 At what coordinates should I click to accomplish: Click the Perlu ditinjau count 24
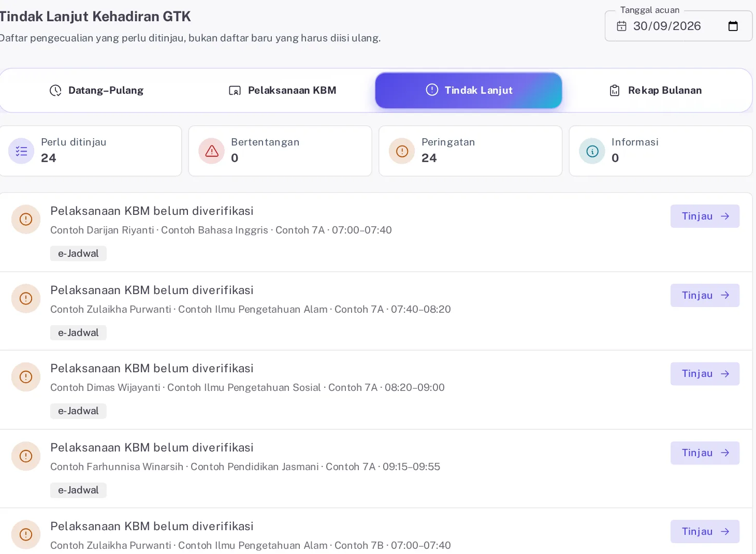tap(49, 158)
